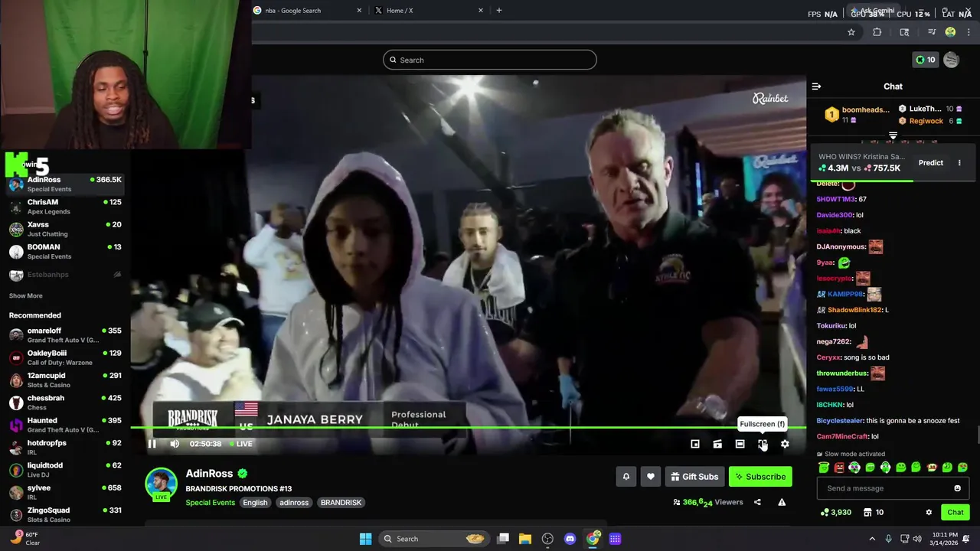Share the stream via share icon

pyautogui.click(x=757, y=502)
